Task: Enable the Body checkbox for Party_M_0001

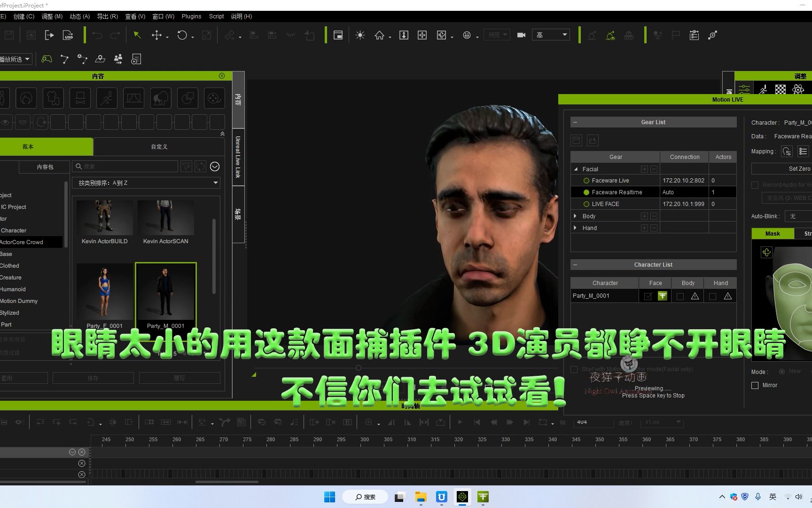Action: (x=680, y=296)
